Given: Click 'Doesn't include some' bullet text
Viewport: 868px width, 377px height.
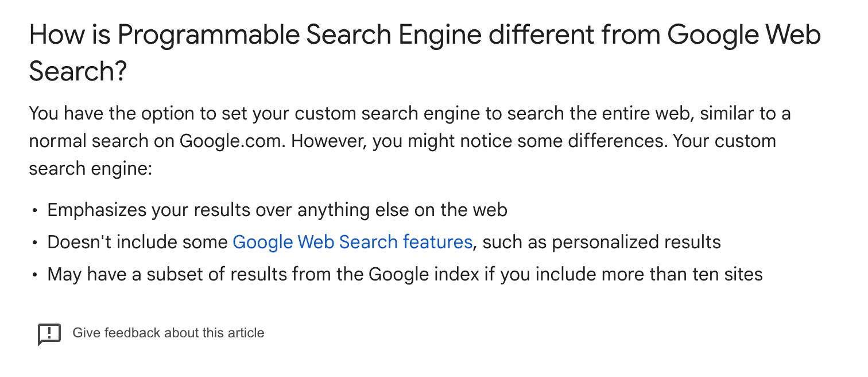Looking at the screenshot, I should point(138,242).
